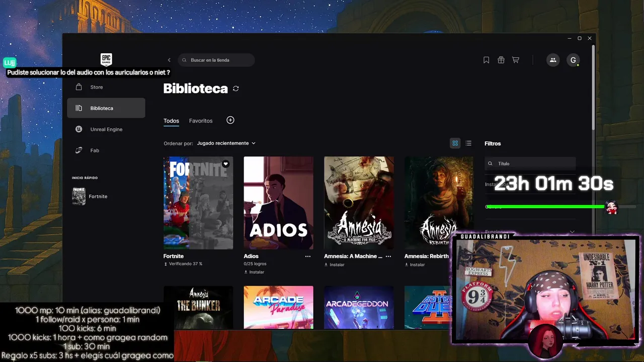Screen dimensions: 644x362
Task: Click the 0/25 logros text
Action: click(255, 263)
